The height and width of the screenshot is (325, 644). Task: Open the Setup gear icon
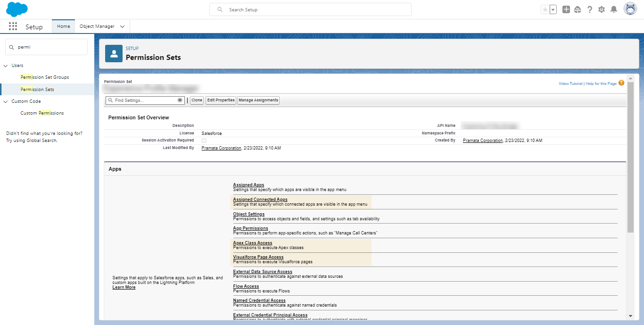pos(602,9)
